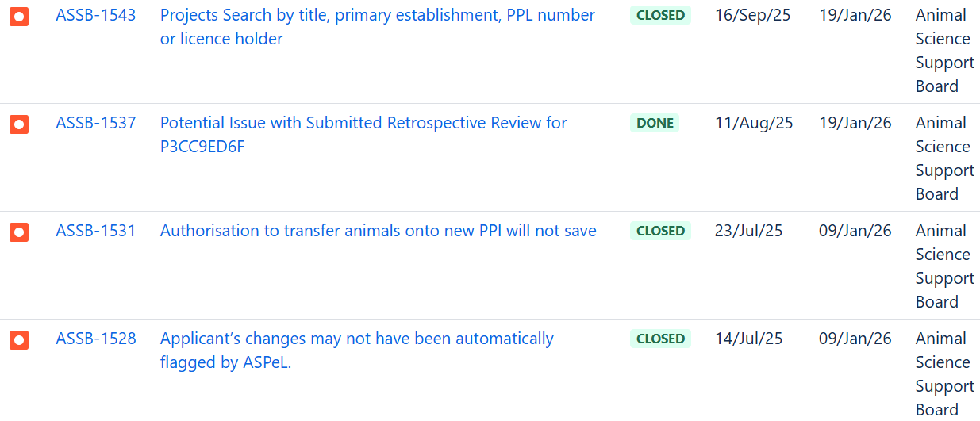Click CLOSED status badge for ASSB-1543
This screenshot has height=421, width=980.
tap(660, 15)
